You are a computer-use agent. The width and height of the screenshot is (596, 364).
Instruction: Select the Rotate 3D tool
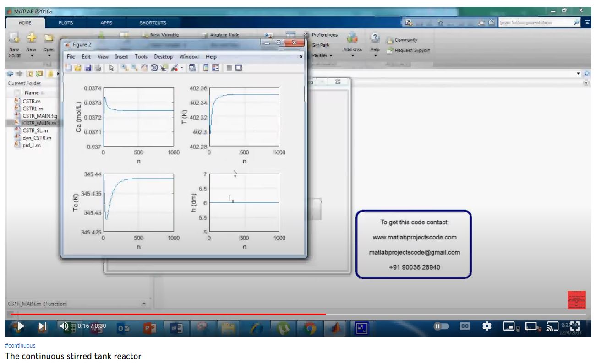154,68
